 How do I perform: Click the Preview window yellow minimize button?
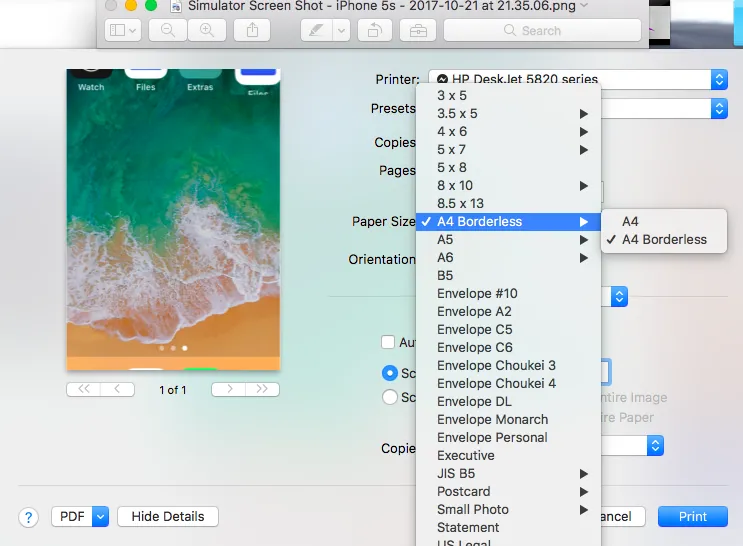click(131, 5)
